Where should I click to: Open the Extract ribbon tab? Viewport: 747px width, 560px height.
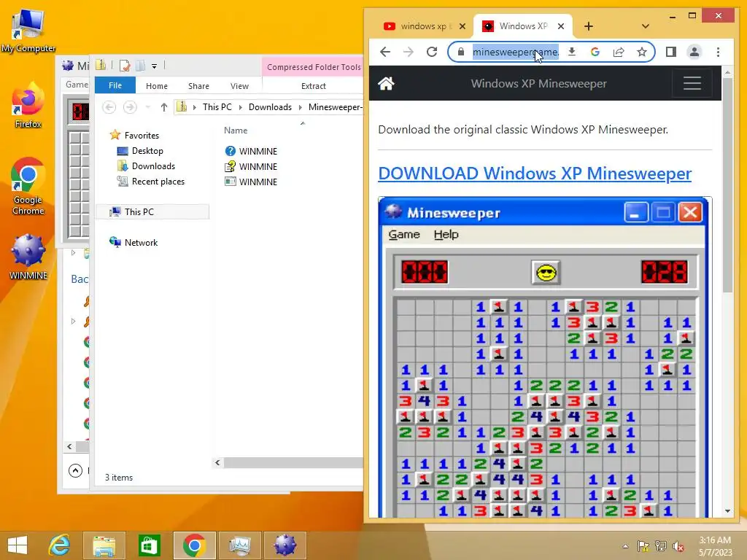click(x=314, y=86)
